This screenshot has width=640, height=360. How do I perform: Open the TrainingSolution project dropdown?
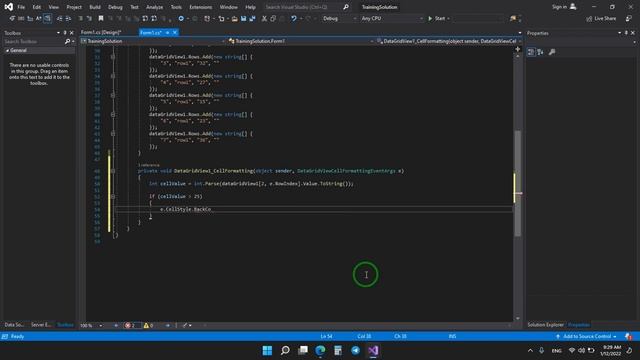(153, 41)
